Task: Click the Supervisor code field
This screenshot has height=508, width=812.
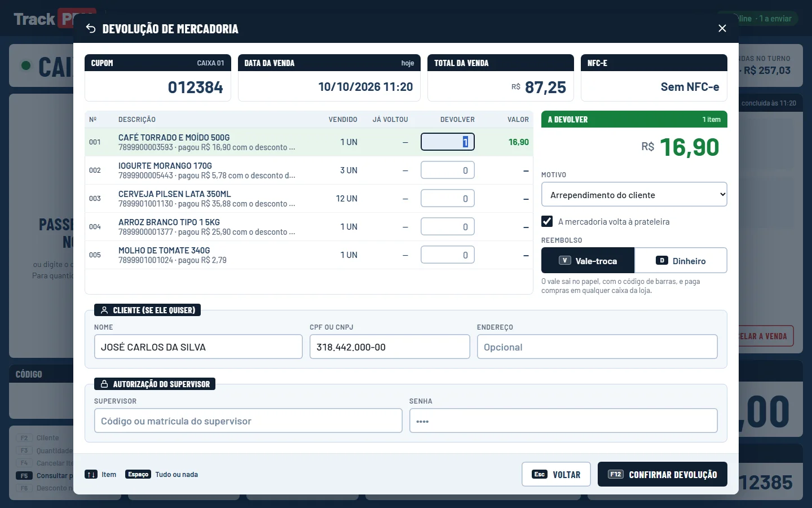Action: click(x=248, y=421)
